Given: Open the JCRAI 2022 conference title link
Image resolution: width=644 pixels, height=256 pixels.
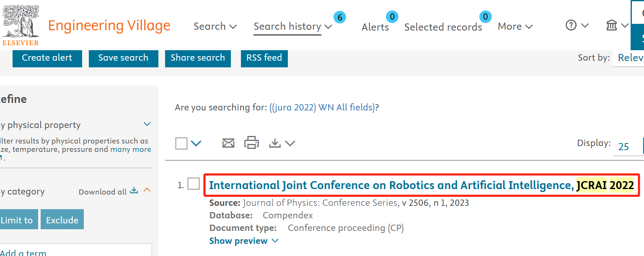Looking at the screenshot, I should point(421,185).
